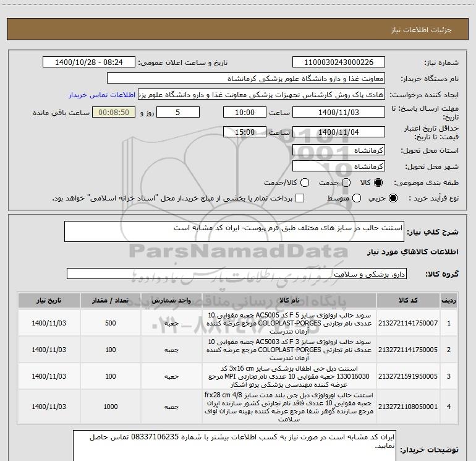This screenshot has width=476, height=461.
Task: Click the delivery city field کرمانشاه
Action: click(339, 166)
